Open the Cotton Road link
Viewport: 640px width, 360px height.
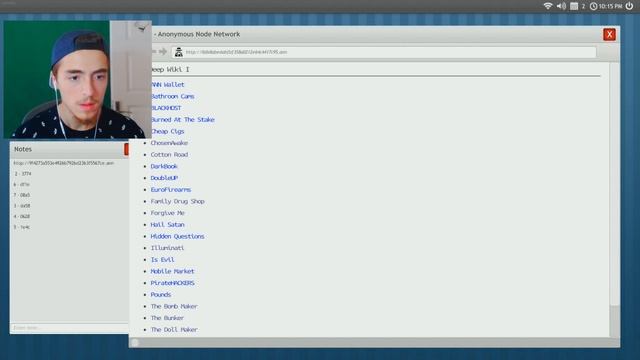(169, 155)
